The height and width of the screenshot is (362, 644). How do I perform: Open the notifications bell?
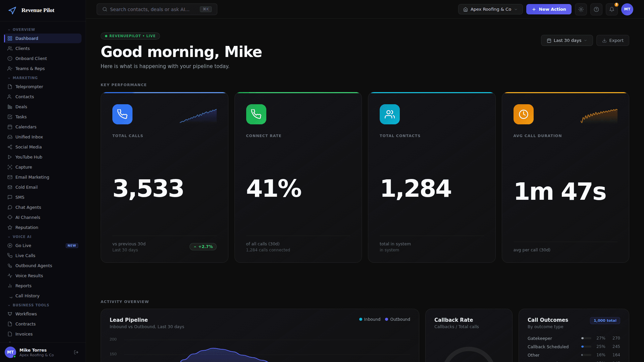pyautogui.click(x=612, y=9)
